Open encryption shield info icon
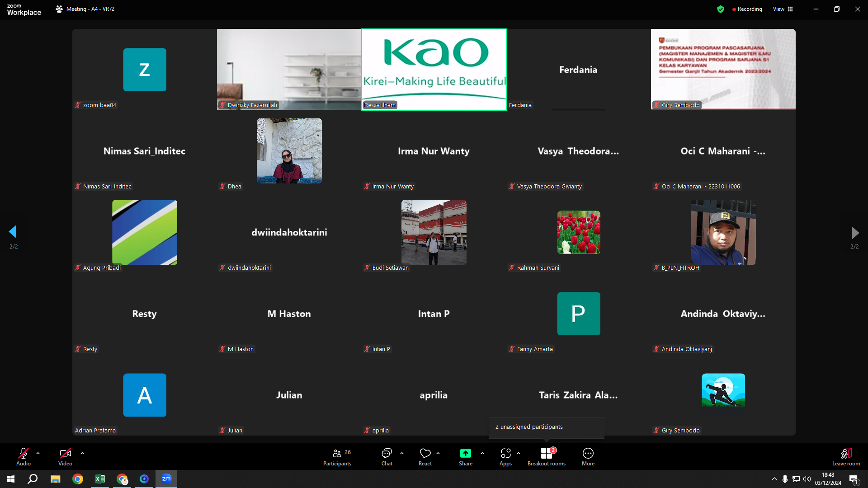 click(x=721, y=9)
